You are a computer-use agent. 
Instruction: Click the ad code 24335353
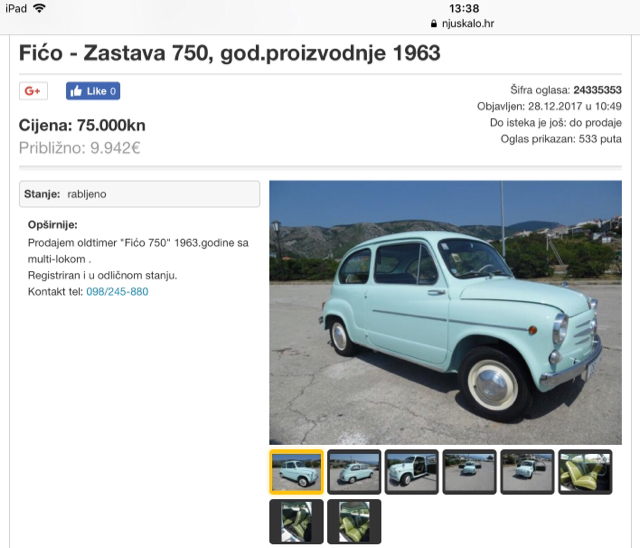pyautogui.click(x=597, y=90)
